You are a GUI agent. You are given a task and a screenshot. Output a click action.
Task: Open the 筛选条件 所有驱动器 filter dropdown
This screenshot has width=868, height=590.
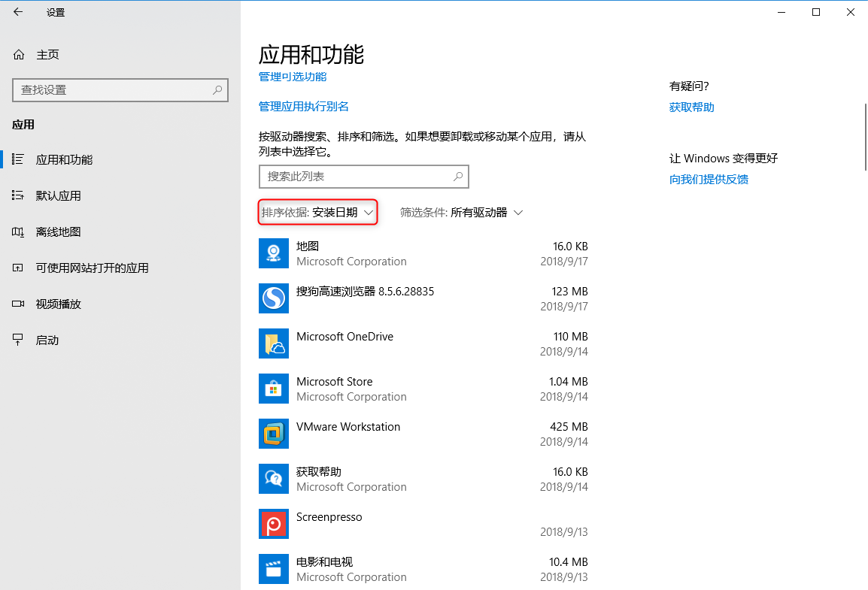(461, 213)
